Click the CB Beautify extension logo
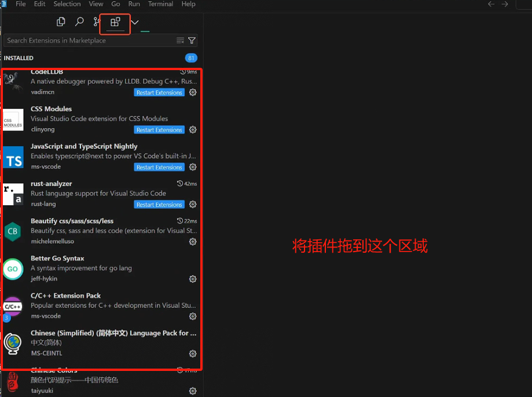 coord(13,232)
